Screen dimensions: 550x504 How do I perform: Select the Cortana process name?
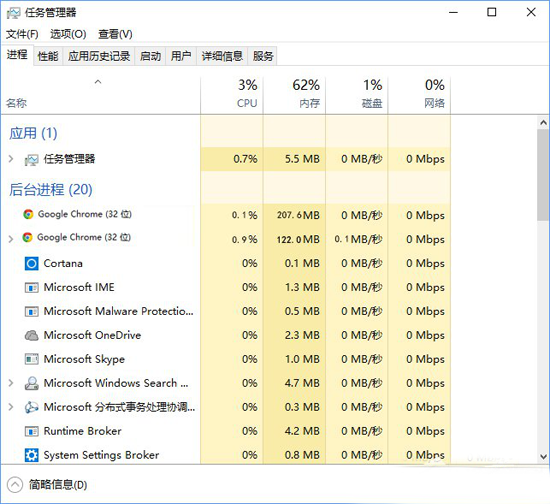pos(63,263)
